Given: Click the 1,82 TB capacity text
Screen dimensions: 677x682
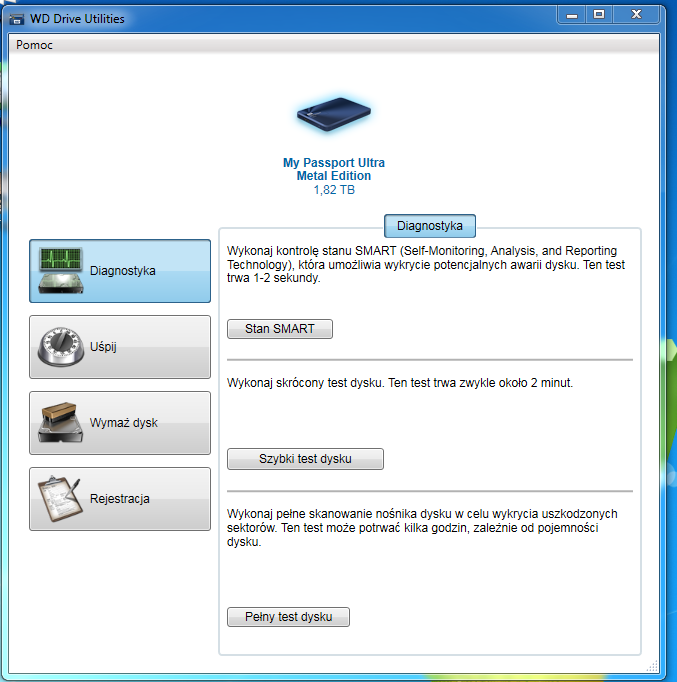Looking at the screenshot, I should [x=334, y=190].
